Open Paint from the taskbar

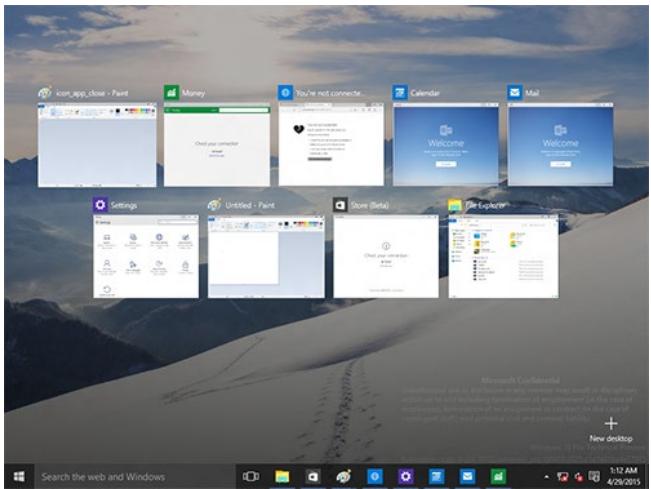(343, 477)
